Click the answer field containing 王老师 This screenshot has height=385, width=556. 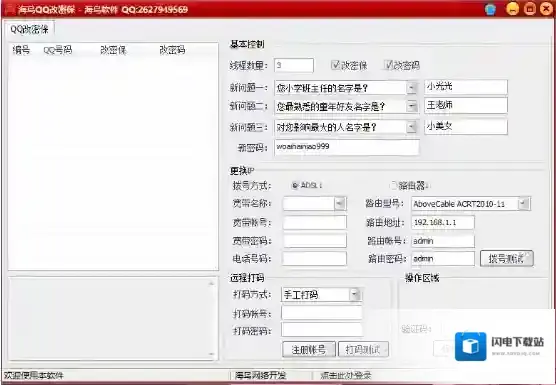466,106
